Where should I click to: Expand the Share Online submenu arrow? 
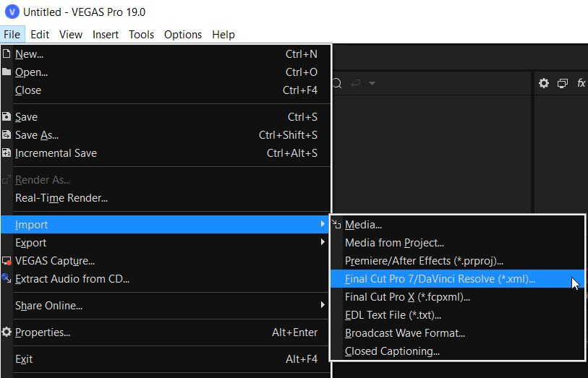[323, 305]
